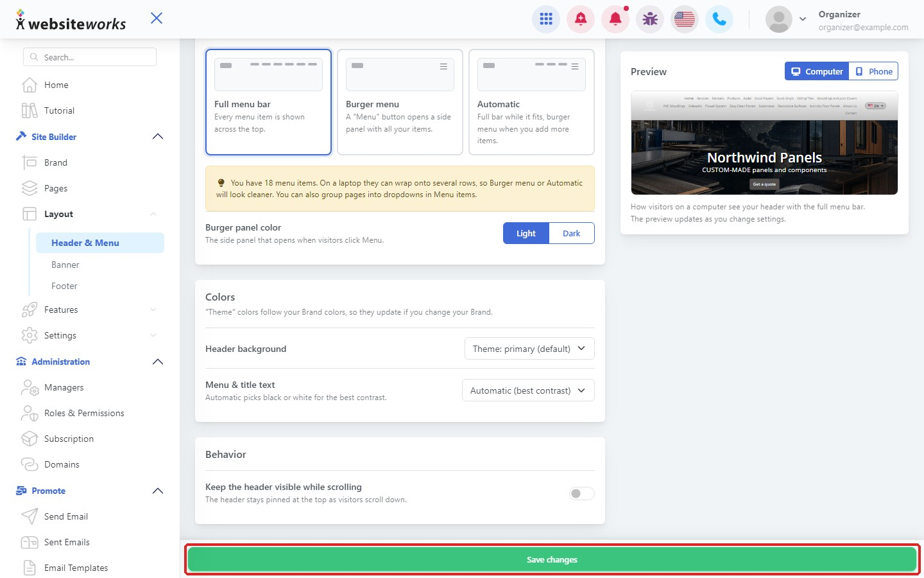The image size is (924, 578).
Task: Click the Domains link icon
Action: coord(30,464)
